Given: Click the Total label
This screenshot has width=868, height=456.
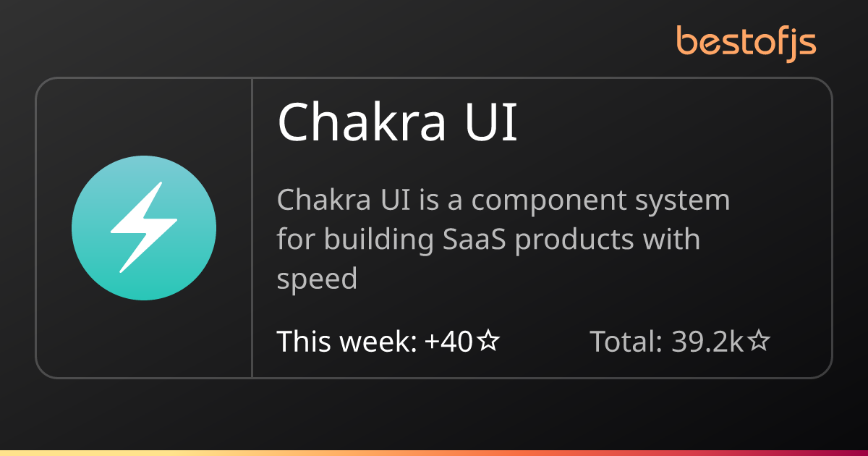Looking at the screenshot, I should click(x=626, y=341).
